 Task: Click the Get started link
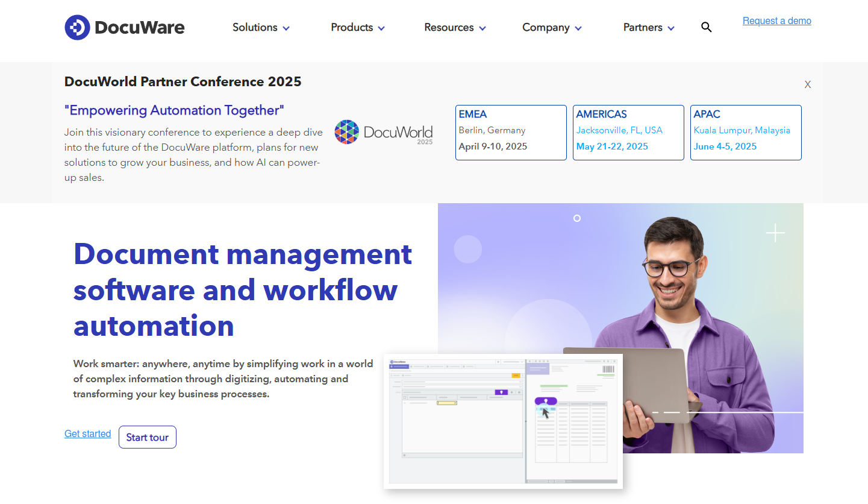87,434
